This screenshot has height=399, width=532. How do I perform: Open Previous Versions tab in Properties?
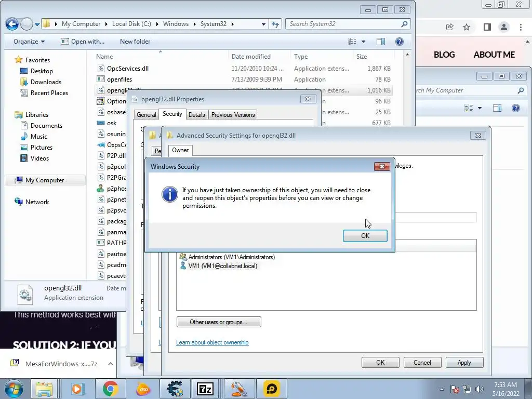[233, 115]
